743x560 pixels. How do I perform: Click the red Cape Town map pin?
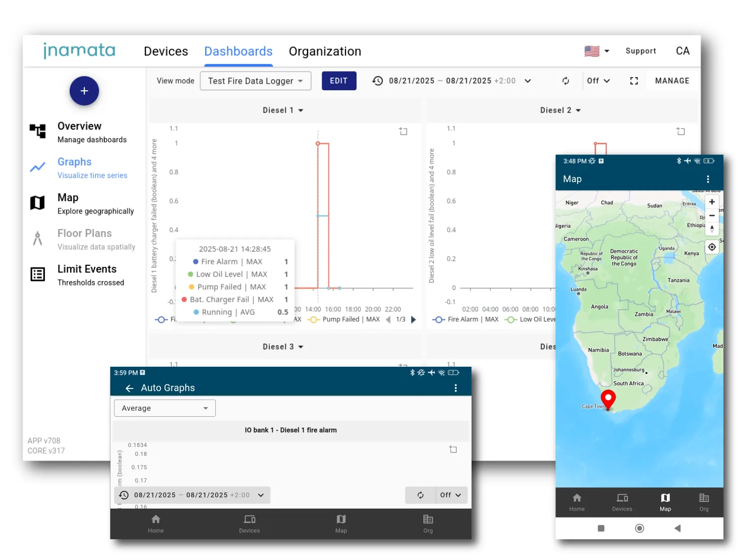point(608,400)
